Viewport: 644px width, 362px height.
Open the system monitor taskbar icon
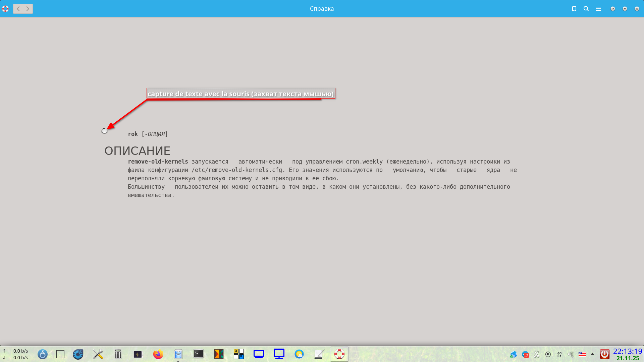coord(138,354)
